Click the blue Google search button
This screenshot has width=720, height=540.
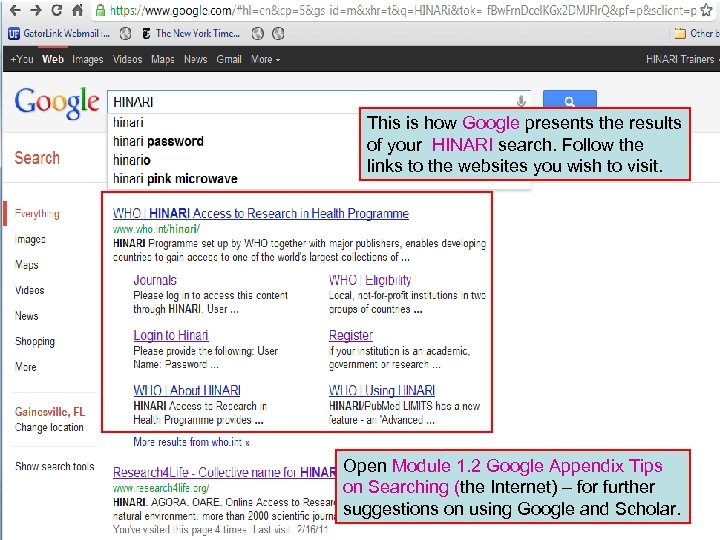[570, 100]
